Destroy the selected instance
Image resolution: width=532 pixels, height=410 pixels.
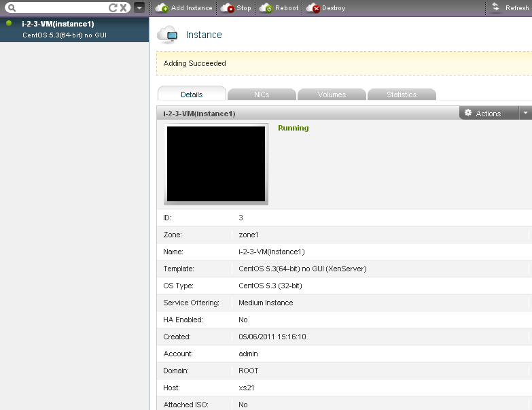325,7
